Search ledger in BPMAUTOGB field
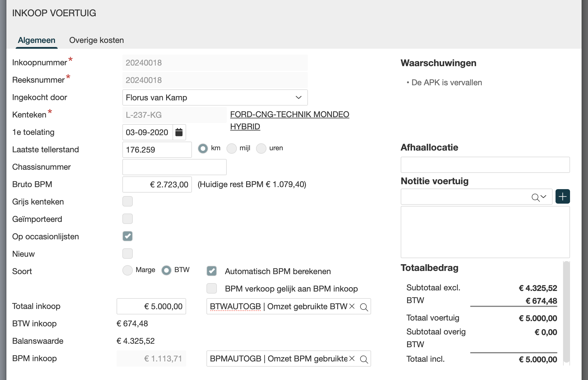 [x=364, y=359]
